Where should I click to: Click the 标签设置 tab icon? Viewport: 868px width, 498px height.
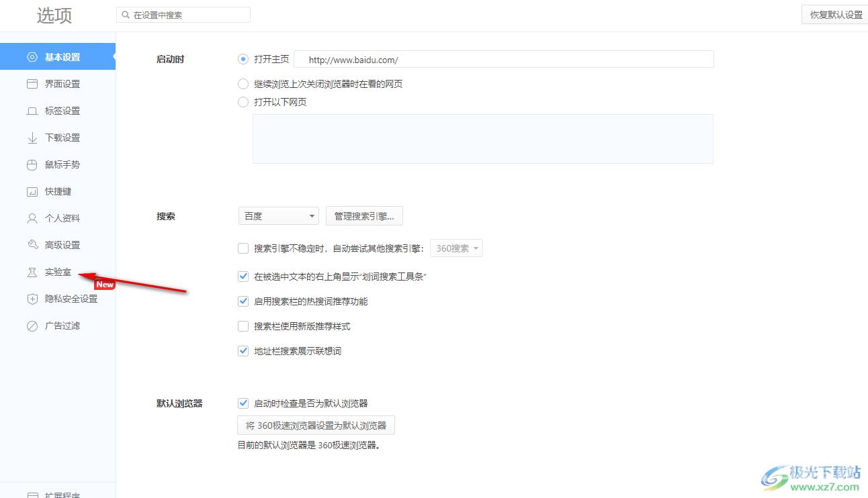pos(32,111)
